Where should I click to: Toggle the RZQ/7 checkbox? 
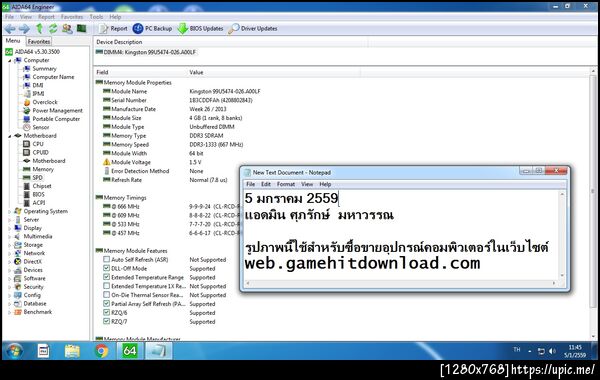[x=107, y=321]
